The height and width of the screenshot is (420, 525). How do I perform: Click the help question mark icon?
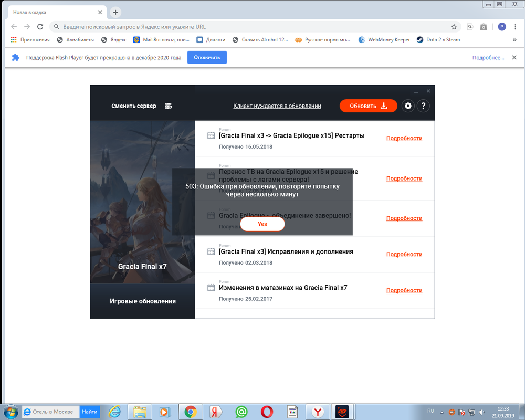pyautogui.click(x=423, y=106)
